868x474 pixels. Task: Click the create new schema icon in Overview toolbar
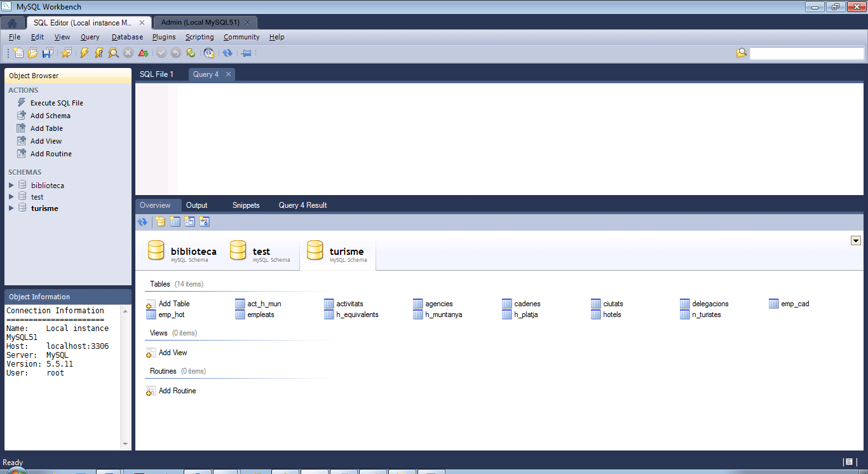[160, 222]
